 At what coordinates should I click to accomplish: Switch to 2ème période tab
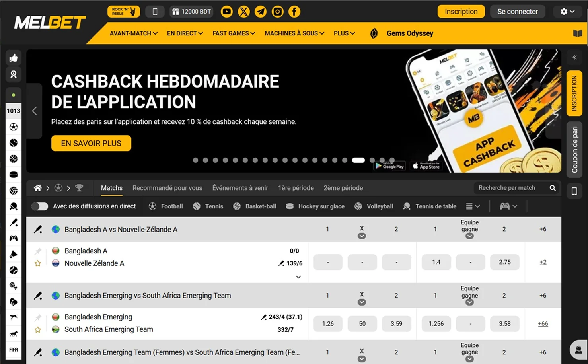click(x=343, y=188)
